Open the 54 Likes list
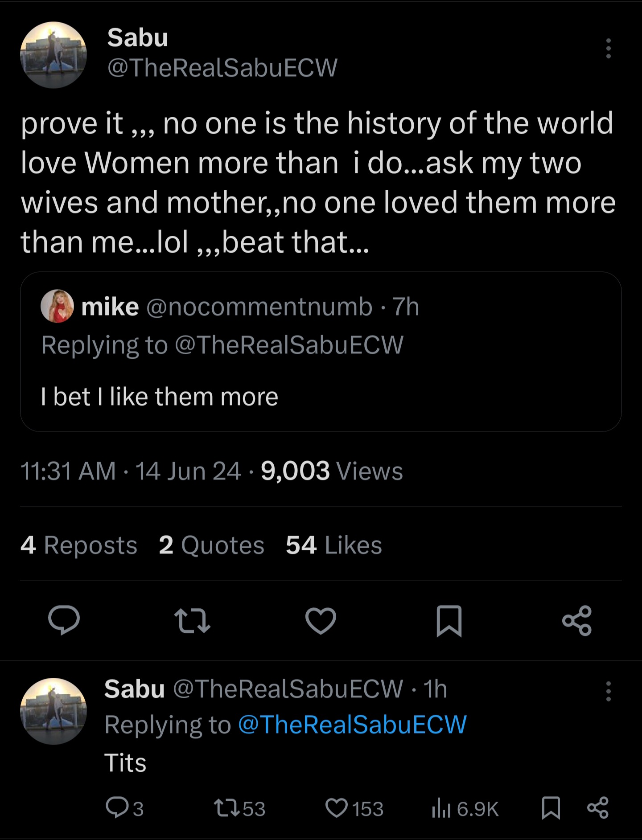642x840 pixels. click(334, 545)
